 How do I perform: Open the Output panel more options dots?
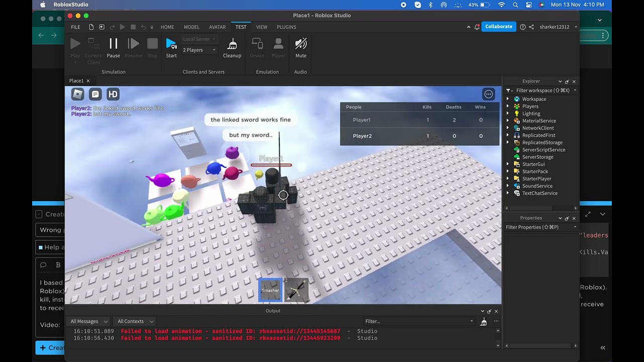pos(496,321)
